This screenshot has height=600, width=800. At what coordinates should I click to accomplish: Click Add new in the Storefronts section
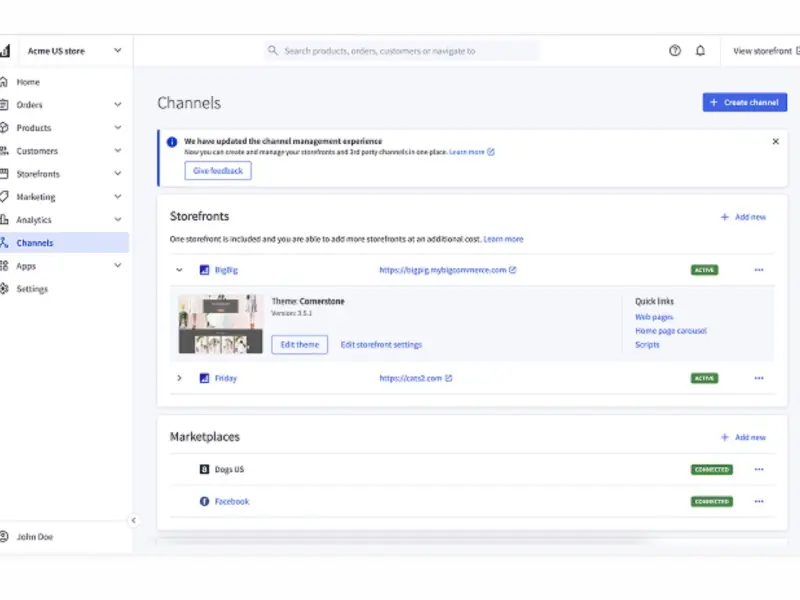click(x=743, y=217)
